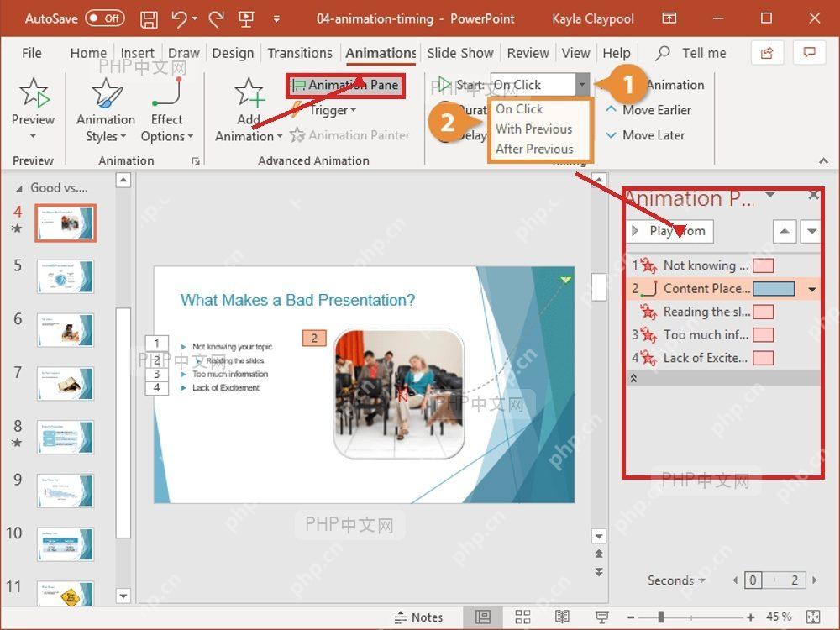Open Content Placeholder item dropdown arrow
Image resolution: width=840 pixels, height=630 pixels.
812,289
